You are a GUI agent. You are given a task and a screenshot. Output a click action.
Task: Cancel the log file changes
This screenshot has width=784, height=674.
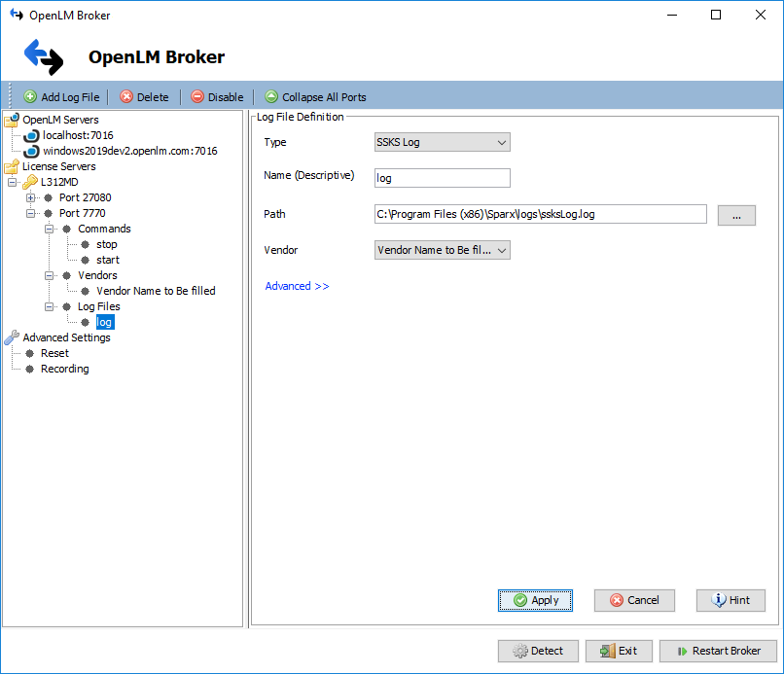tap(634, 600)
